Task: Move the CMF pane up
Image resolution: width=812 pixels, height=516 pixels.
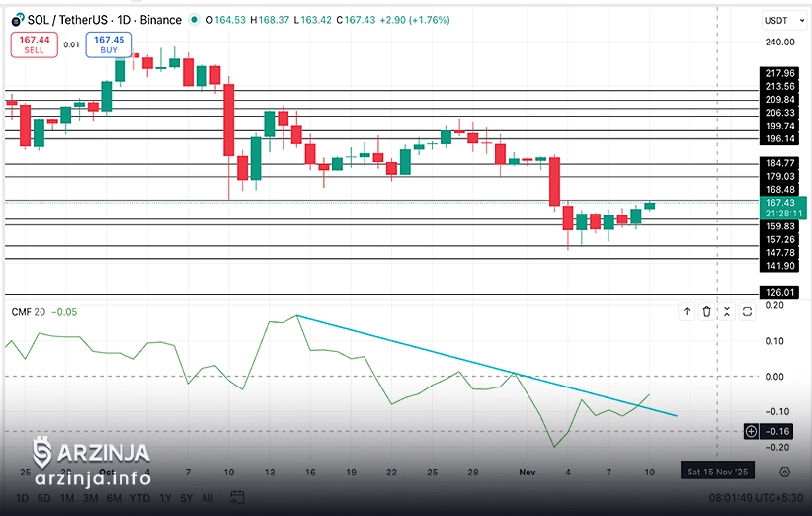Action: [x=687, y=312]
